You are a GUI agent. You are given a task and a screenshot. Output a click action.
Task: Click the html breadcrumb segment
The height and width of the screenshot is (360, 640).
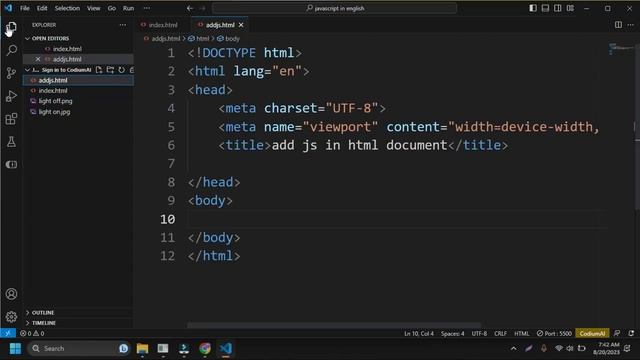(x=202, y=39)
